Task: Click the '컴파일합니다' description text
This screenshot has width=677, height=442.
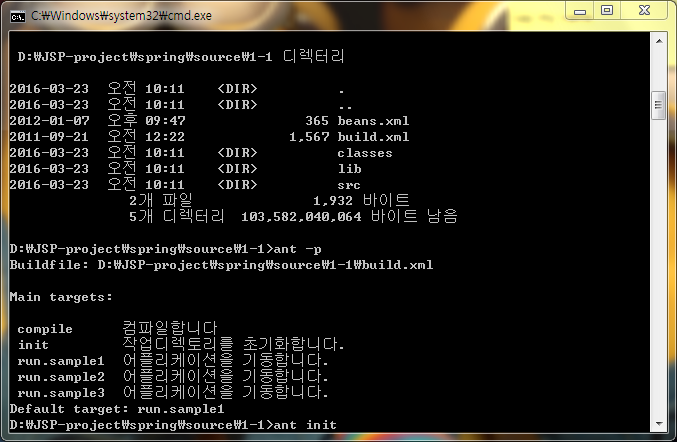Action: pos(170,328)
